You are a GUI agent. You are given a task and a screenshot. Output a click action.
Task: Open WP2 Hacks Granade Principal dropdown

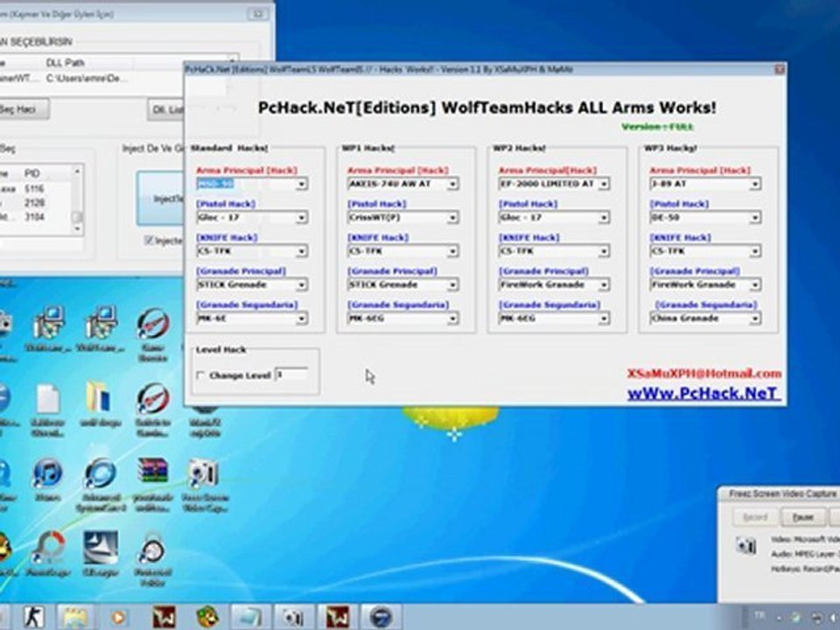[x=604, y=285]
